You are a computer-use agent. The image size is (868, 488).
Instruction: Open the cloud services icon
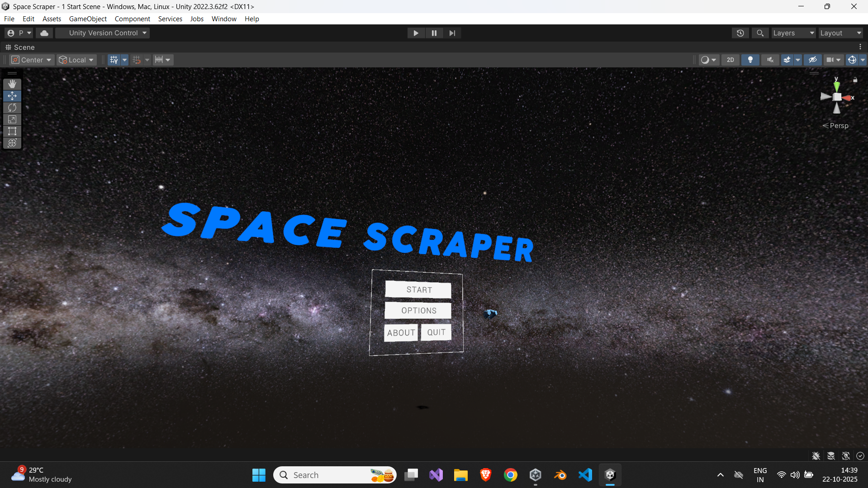pyautogui.click(x=44, y=33)
